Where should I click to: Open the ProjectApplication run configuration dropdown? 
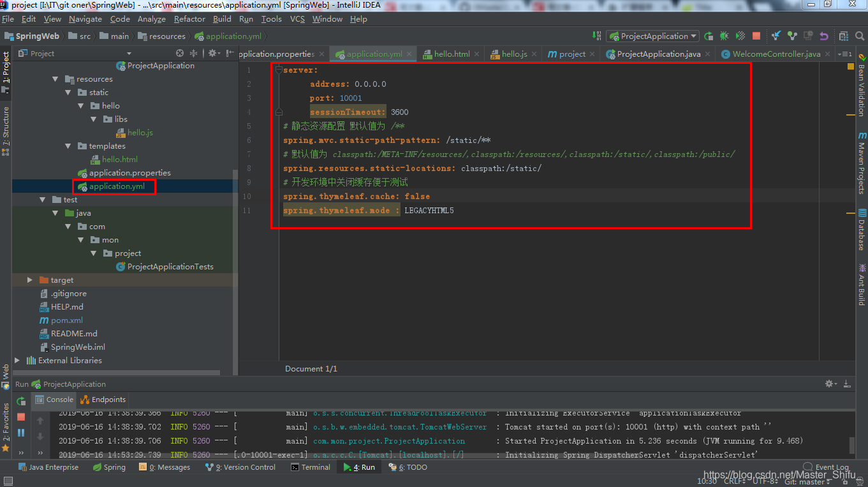pos(653,36)
